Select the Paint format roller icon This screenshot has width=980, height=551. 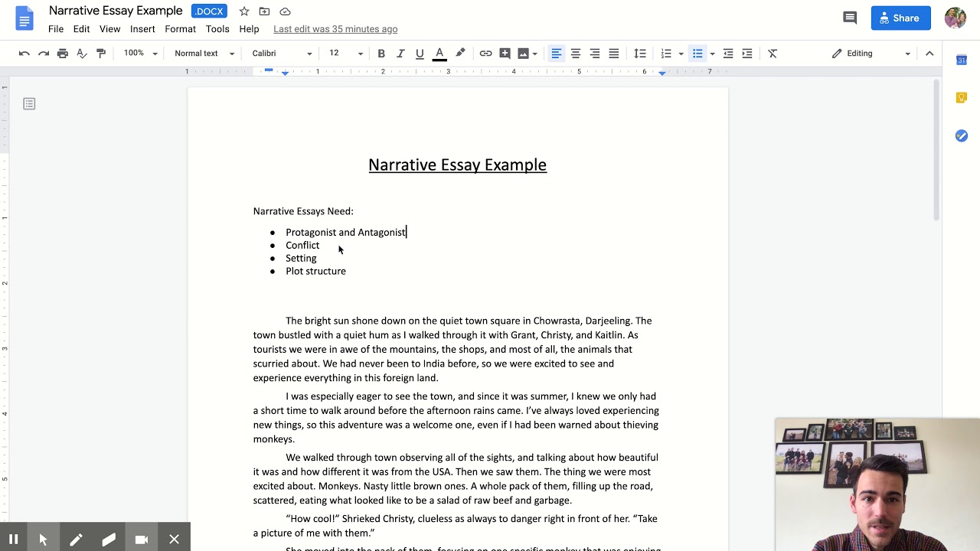(x=101, y=54)
